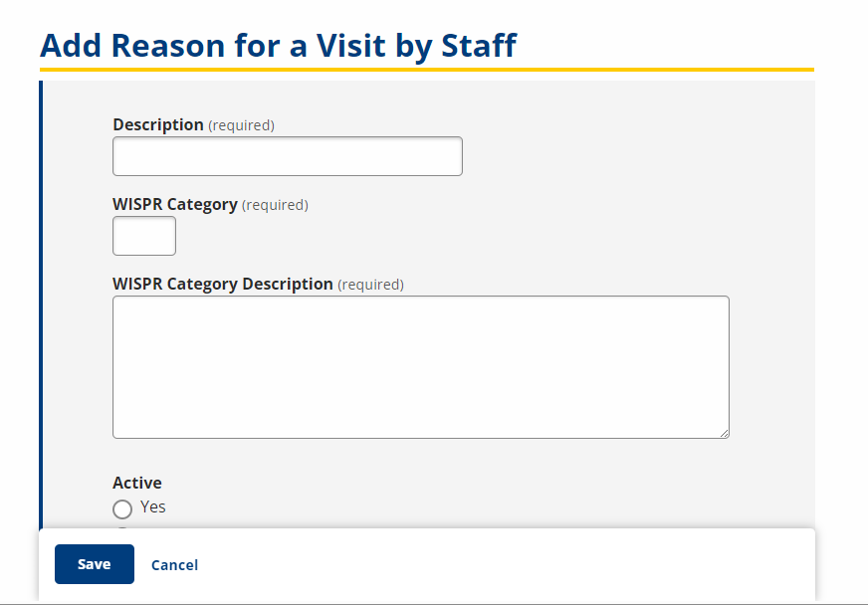Image resolution: width=868 pixels, height=605 pixels.
Task: Click the bold "Description" field label
Action: point(157,125)
